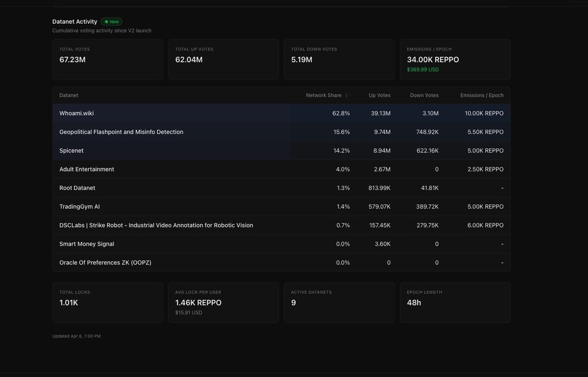The height and width of the screenshot is (377, 588).
Task: Click the Cumulative voting activity subtitle
Action: click(x=102, y=30)
